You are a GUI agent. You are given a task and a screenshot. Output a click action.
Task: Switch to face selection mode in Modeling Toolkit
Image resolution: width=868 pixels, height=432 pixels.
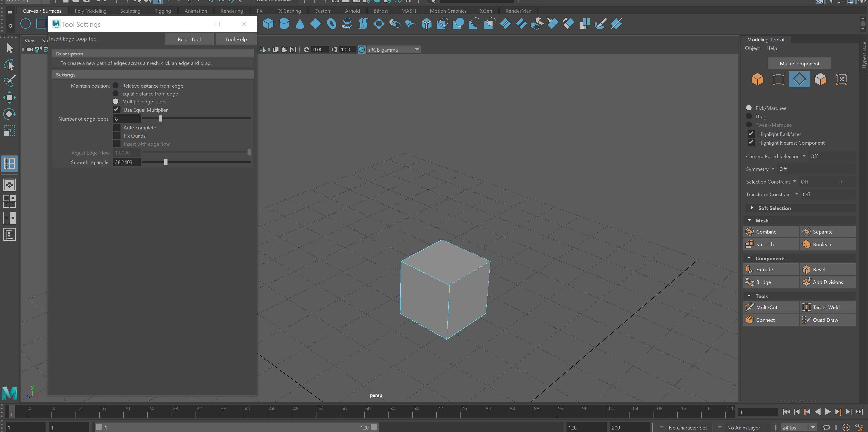[821, 79]
